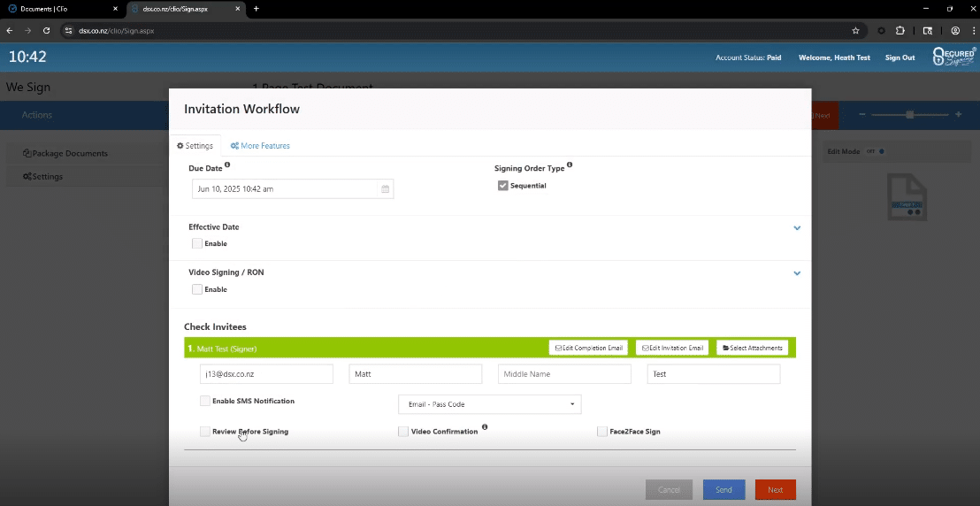Click the Select Attachments button
Screen dimensions: 980x506
point(753,348)
